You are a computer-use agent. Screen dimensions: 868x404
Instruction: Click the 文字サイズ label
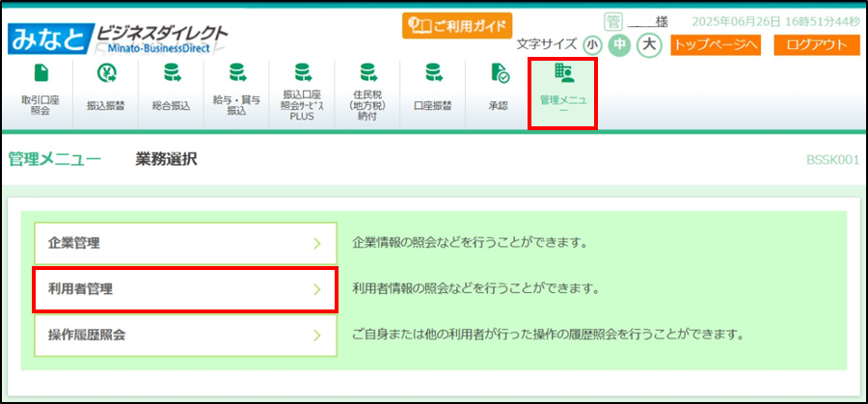pos(547,44)
